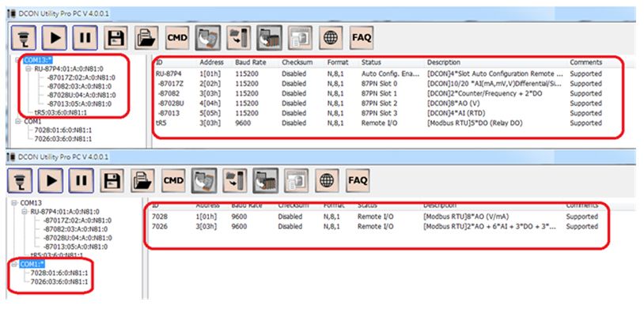Select -87017Z:02:A:0:N81:0 in bottom tree
Viewport: 644px width, 309px height.
[x=78, y=220]
